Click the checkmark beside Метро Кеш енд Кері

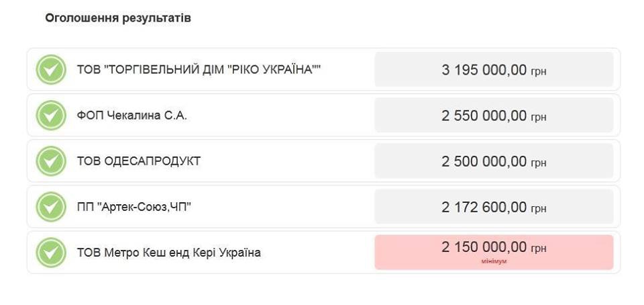click(x=51, y=253)
